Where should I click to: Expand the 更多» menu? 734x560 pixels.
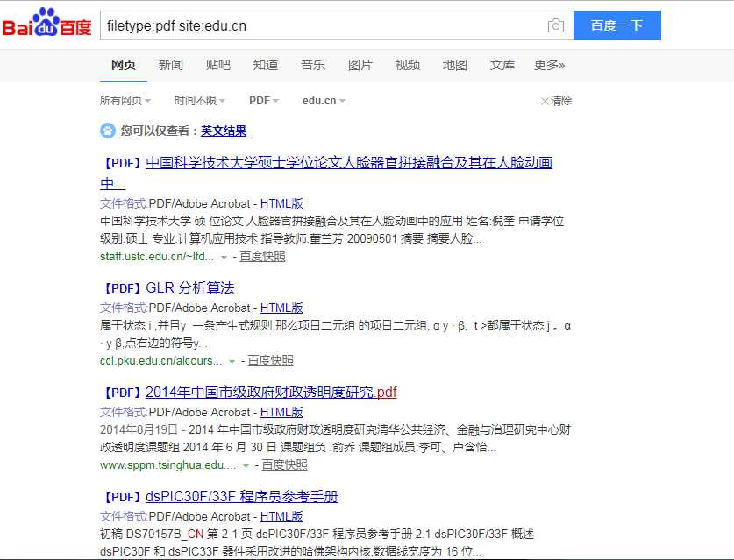click(x=550, y=65)
